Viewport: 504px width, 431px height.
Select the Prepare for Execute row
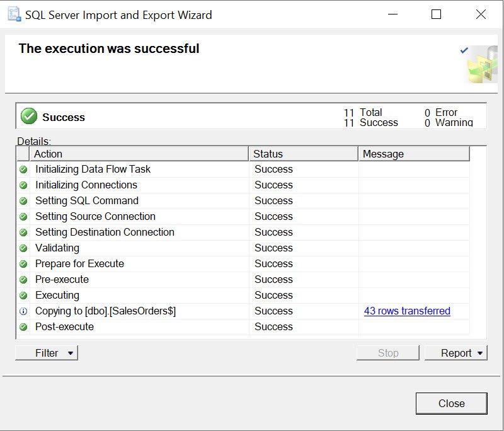pyautogui.click(x=243, y=263)
